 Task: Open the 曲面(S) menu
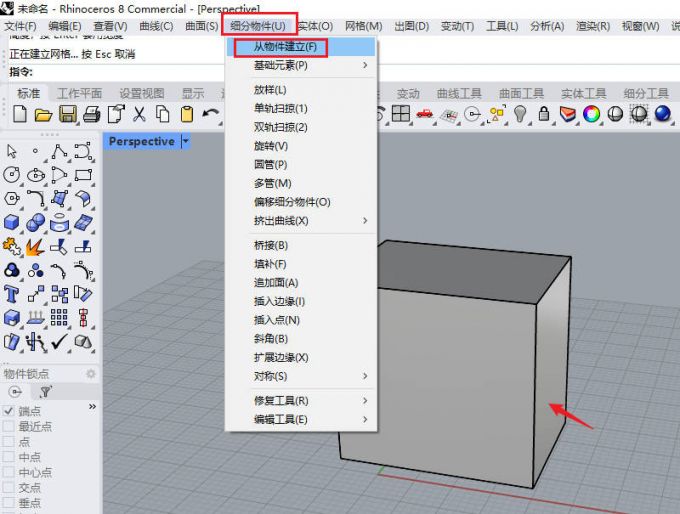coord(201,26)
